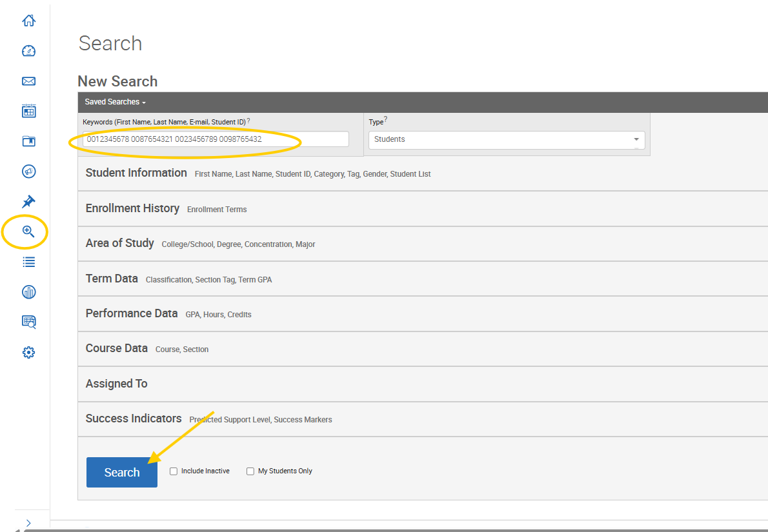The image size is (768, 532).
Task: Open the mail envelope icon
Action: point(28,81)
